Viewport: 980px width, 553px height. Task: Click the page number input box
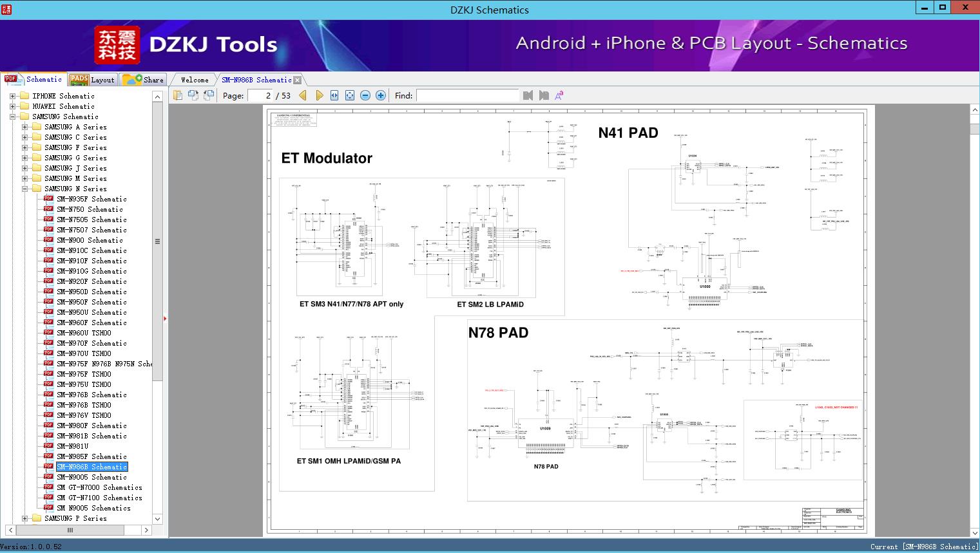click(260, 95)
